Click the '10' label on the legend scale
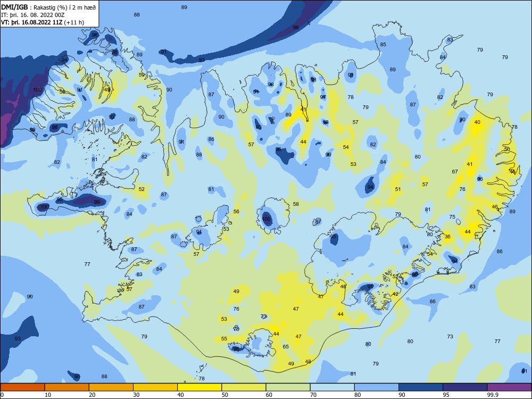 click(48, 395)
